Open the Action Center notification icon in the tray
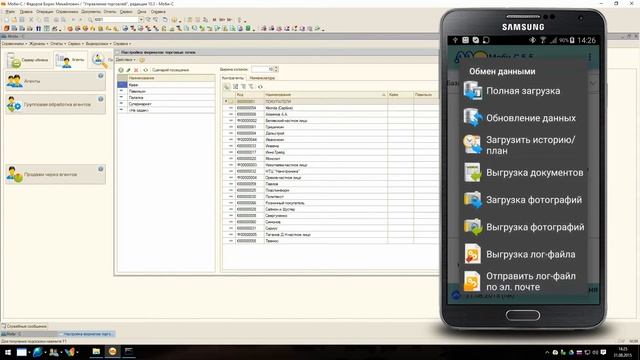 (603, 352)
